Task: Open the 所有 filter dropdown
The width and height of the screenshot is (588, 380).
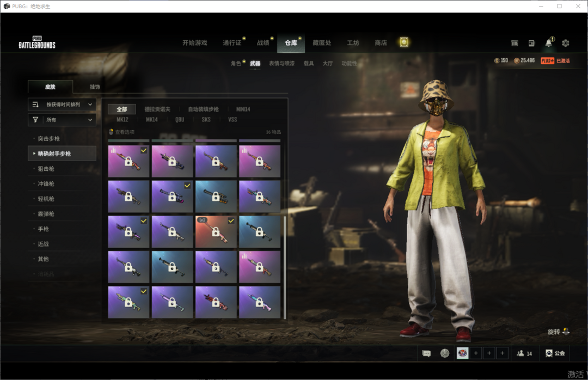Action: 62,120
